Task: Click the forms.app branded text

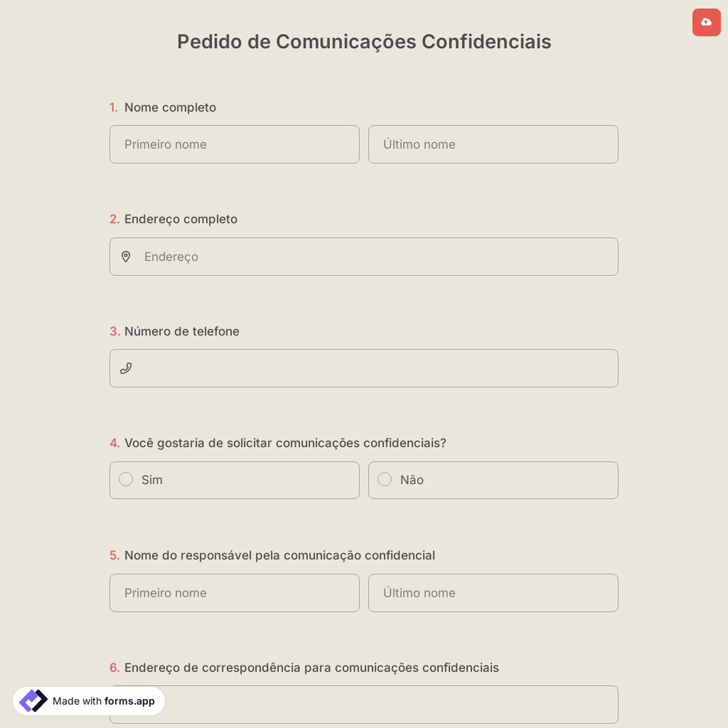Action: click(129, 702)
